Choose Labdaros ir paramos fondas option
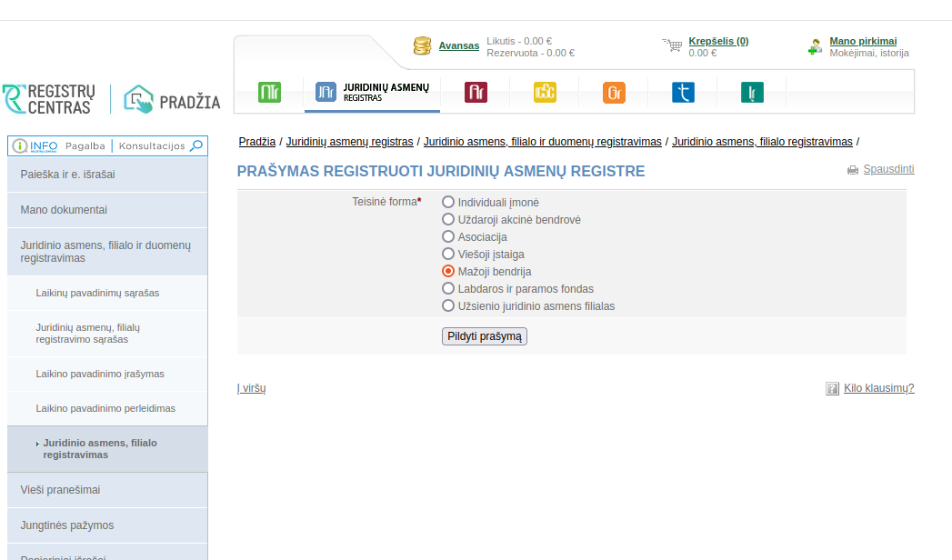952x560 pixels. pyautogui.click(x=448, y=288)
